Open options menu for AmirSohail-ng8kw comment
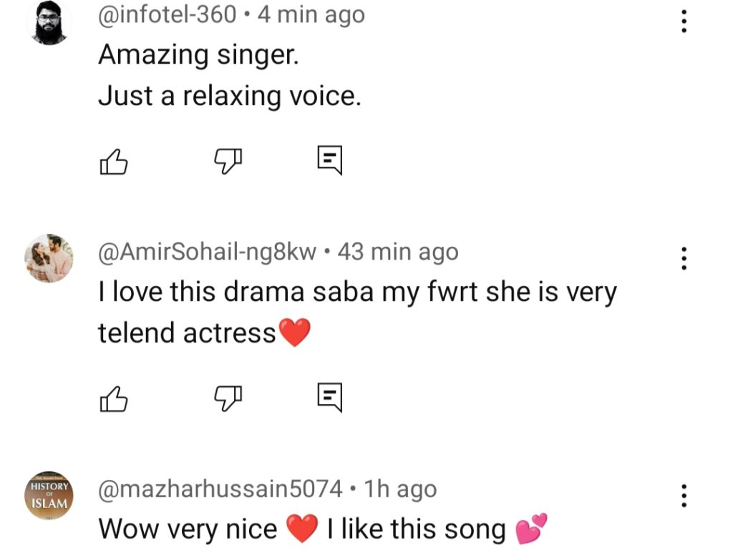Viewport: 733px width, 560px height. [684, 258]
